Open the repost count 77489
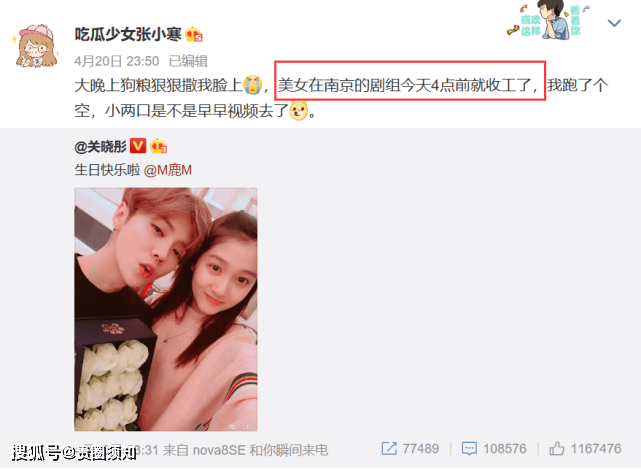641x470 pixels. coord(421,449)
